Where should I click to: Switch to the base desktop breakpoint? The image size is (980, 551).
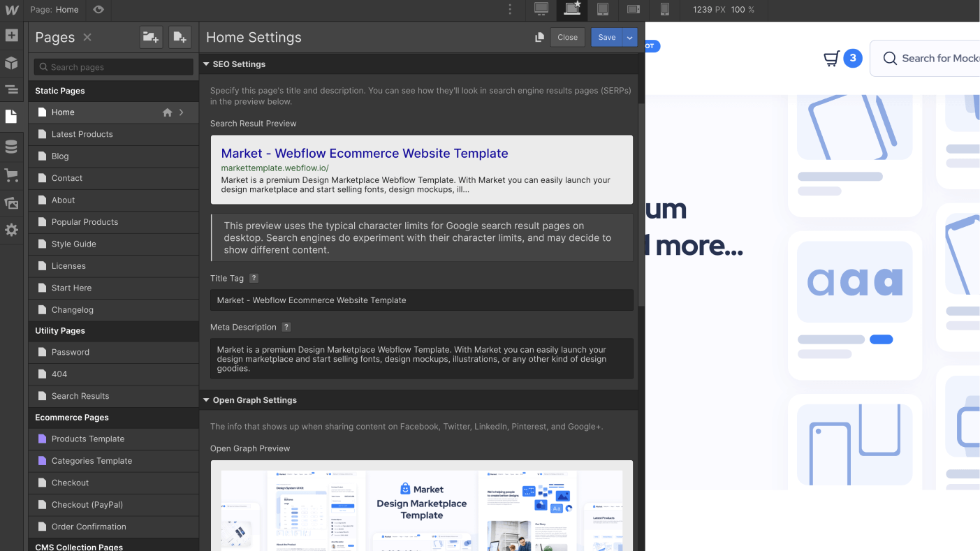click(572, 9)
